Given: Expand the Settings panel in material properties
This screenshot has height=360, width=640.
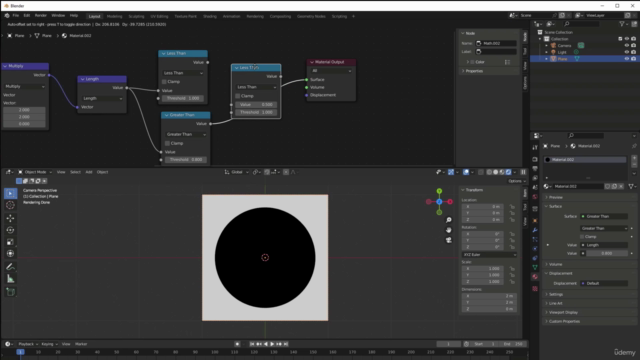Looking at the screenshot, I should [556, 294].
